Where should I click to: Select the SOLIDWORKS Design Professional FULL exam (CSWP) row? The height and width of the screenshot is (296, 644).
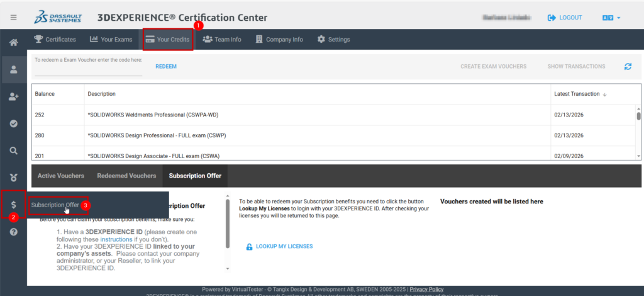(x=333, y=135)
